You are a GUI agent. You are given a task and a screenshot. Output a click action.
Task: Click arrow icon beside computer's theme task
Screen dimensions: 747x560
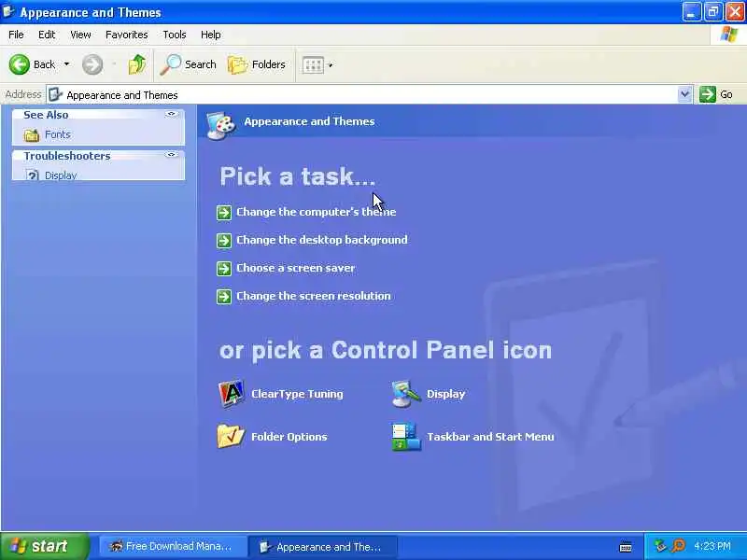click(x=224, y=213)
